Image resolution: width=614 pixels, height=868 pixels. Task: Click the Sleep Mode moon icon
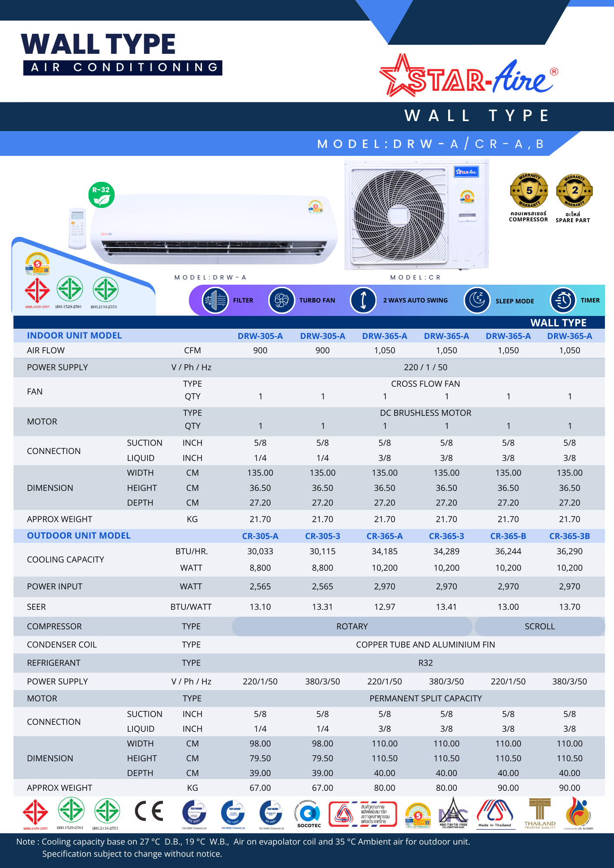click(477, 300)
